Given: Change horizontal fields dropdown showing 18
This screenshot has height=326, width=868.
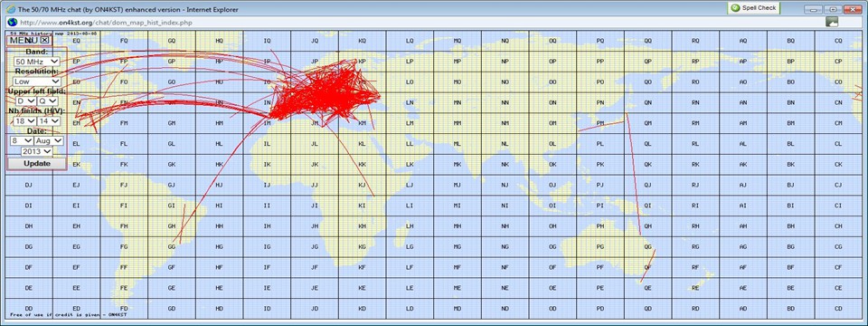Looking at the screenshot, I should coord(25,120).
